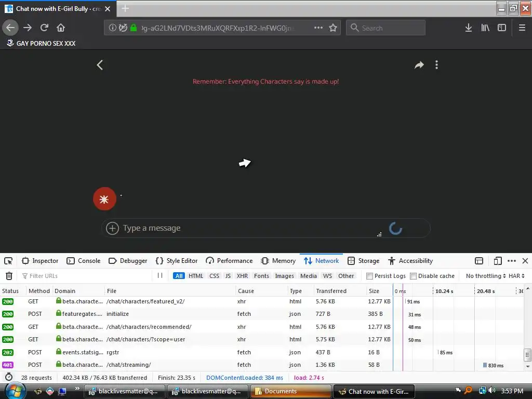Click the browser Search box

pyautogui.click(x=386, y=28)
